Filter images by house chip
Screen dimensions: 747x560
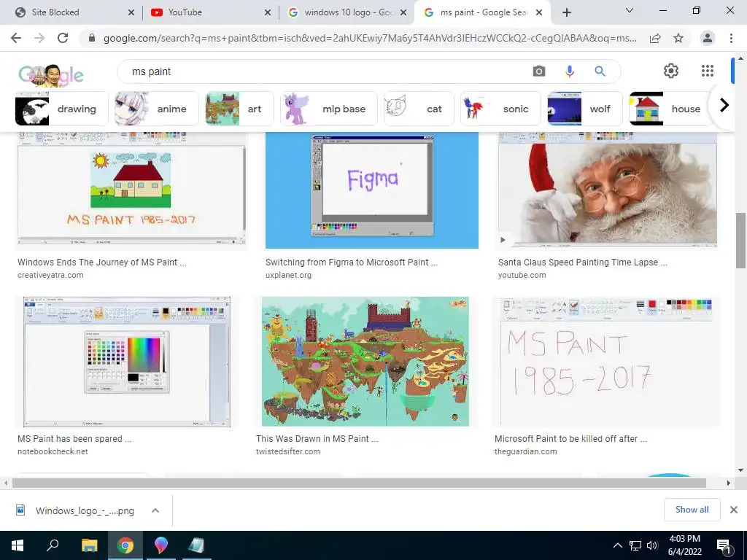tap(670, 109)
